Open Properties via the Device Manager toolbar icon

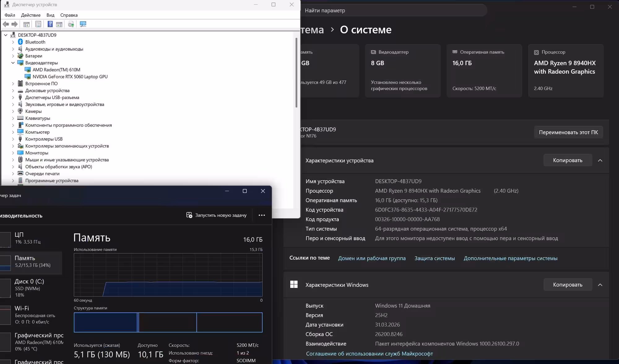point(38,24)
